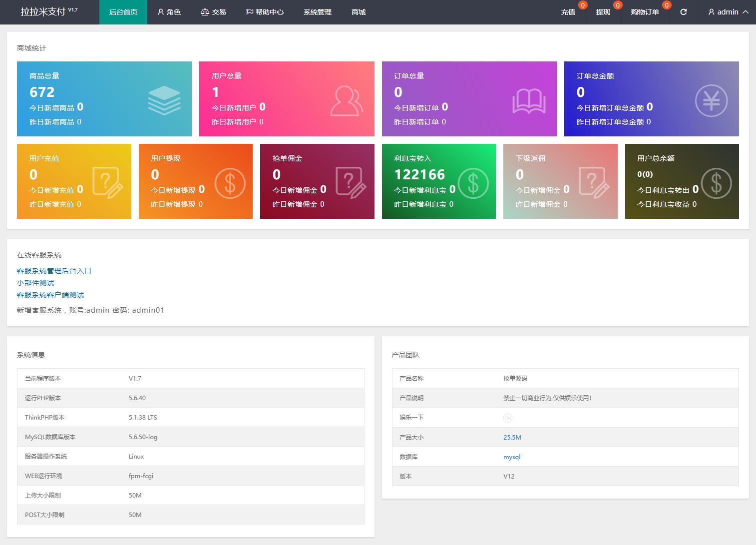
Task: Open the 小部件测试 link
Action: [35, 283]
